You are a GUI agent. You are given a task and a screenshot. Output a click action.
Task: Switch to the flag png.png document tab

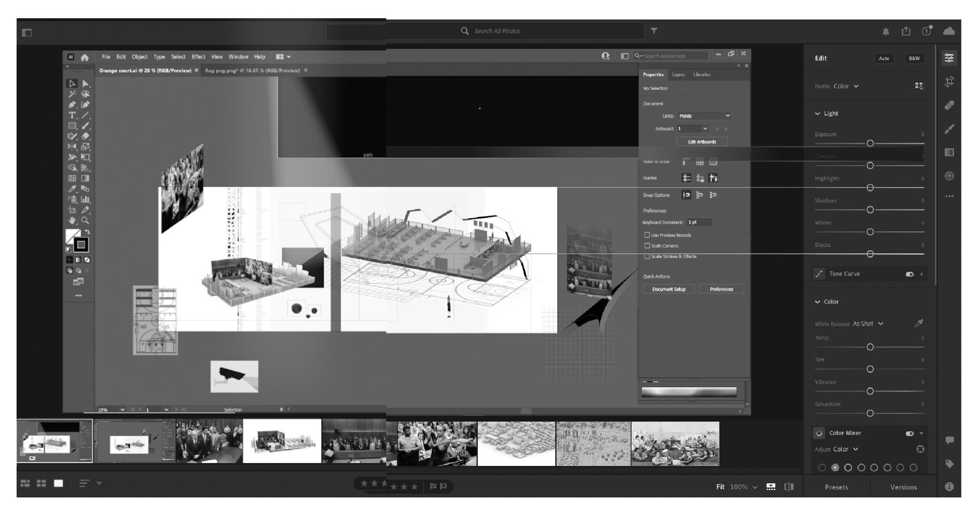[x=252, y=70]
